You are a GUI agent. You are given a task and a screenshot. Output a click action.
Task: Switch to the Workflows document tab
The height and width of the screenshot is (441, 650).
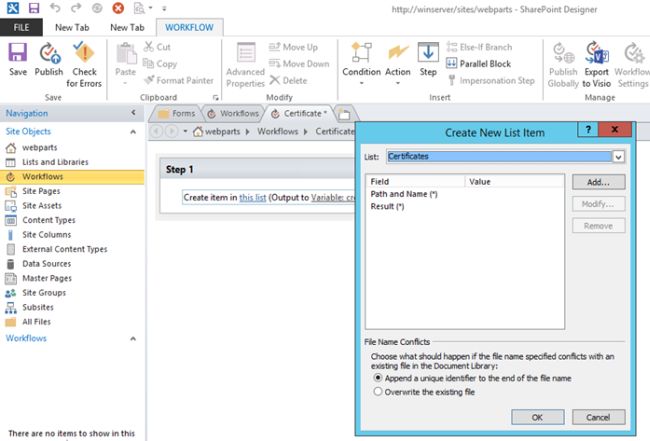[233, 113]
